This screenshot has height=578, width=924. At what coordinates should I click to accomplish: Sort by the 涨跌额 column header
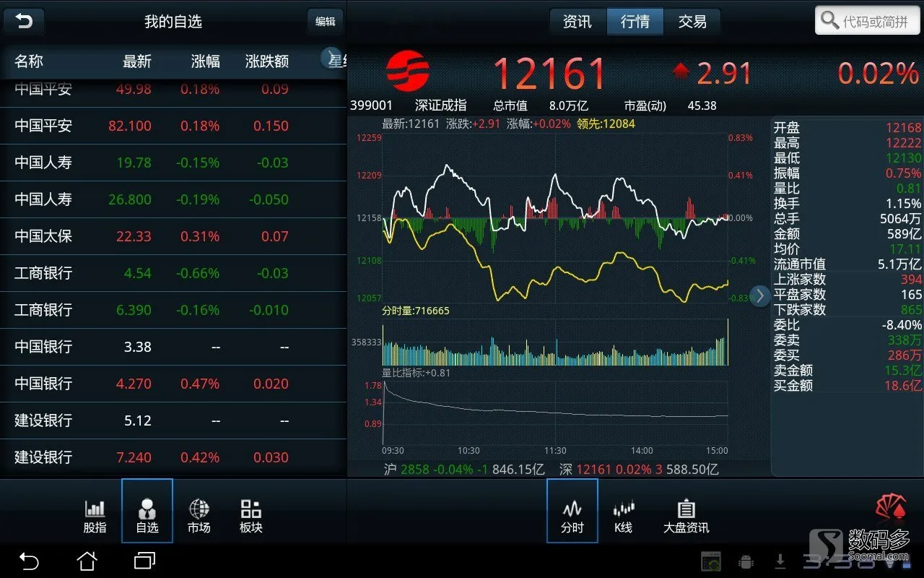[267, 61]
